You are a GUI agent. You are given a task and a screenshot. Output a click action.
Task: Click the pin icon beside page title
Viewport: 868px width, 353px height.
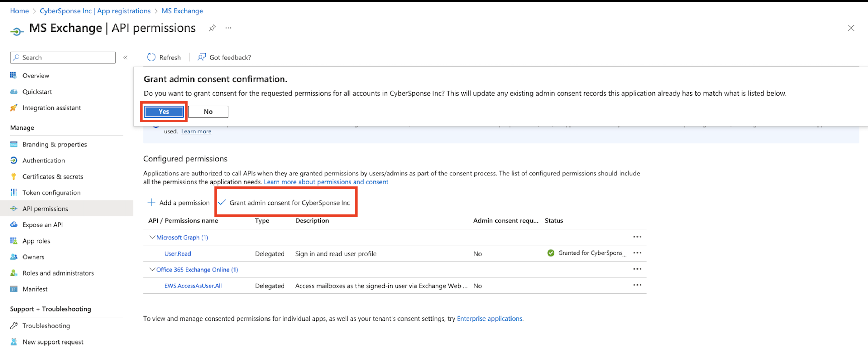[212, 28]
